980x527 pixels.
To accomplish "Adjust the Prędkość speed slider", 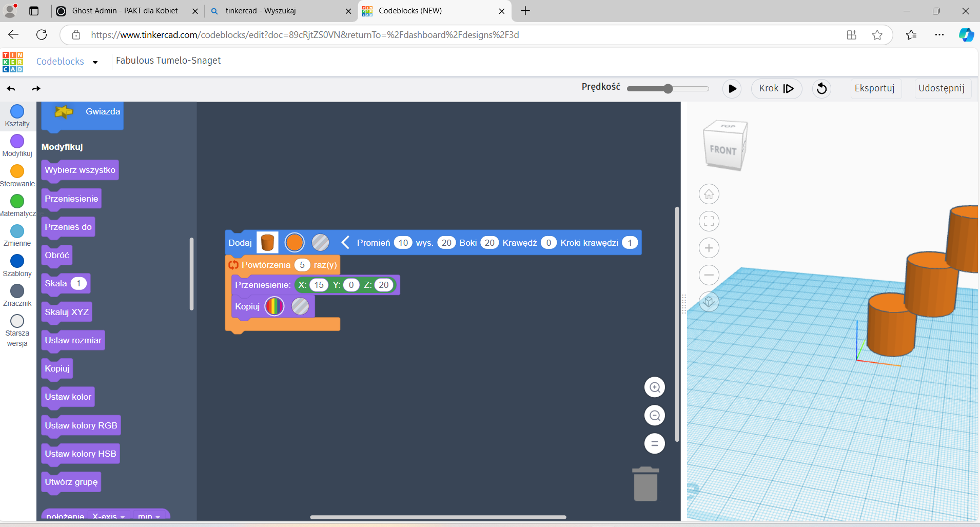I will (x=668, y=89).
